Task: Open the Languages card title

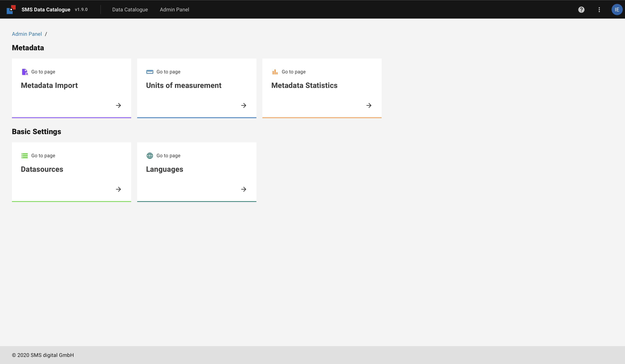Action: pos(164,169)
